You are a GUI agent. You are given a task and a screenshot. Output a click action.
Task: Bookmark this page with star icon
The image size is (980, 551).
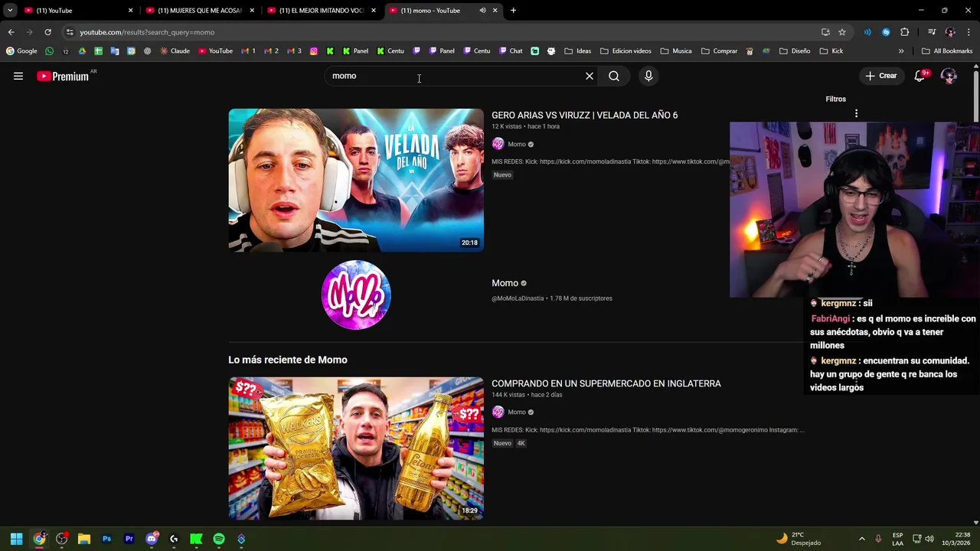[842, 32]
